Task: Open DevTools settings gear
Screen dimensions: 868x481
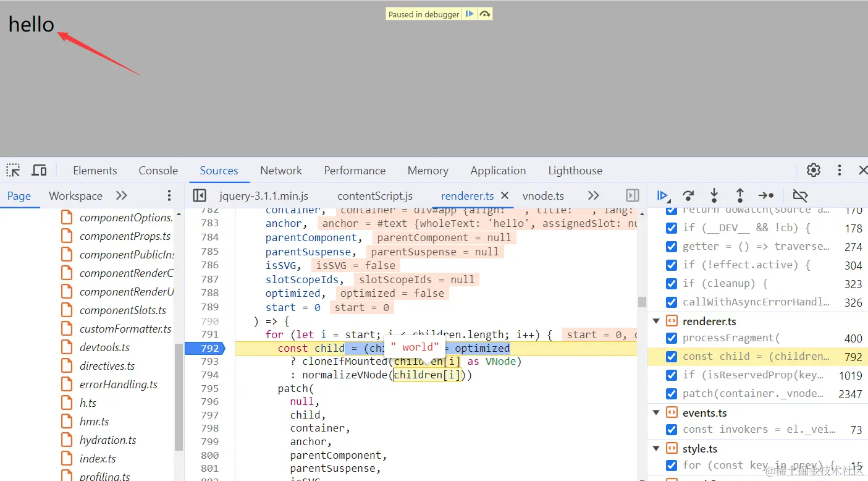Action: click(814, 170)
